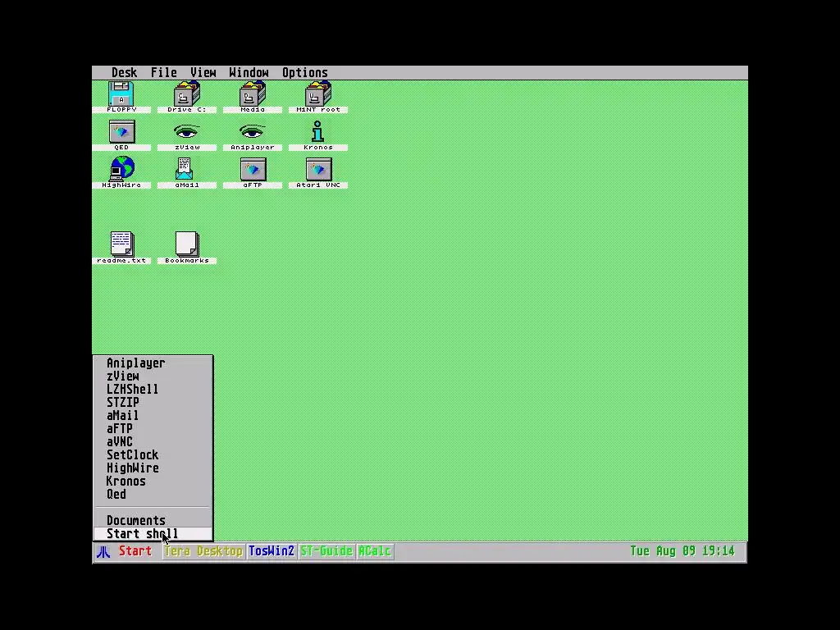
Task: Select the Drive C: icon
Action: click(187, 95)
